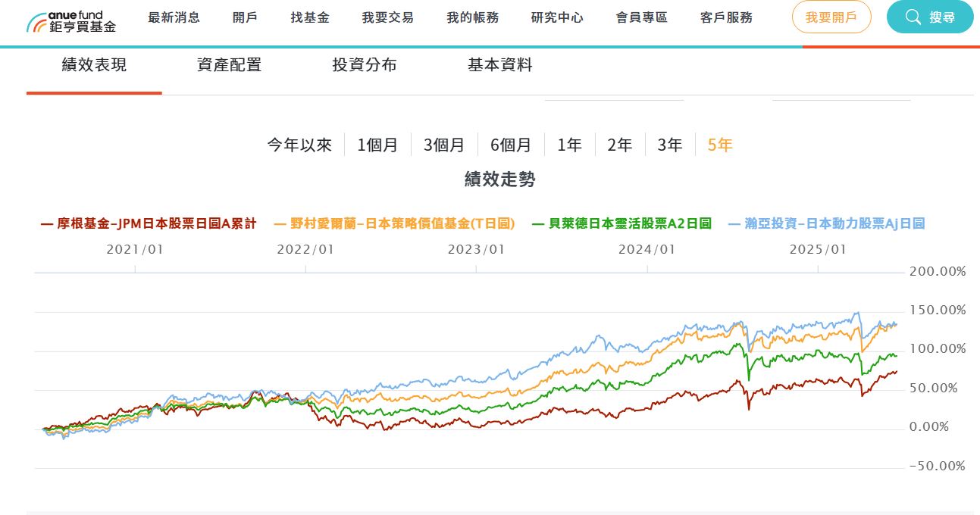The width and height of the screenshot is (980, 515).
Task: Select the 3年 period
Action: (669, 145)
